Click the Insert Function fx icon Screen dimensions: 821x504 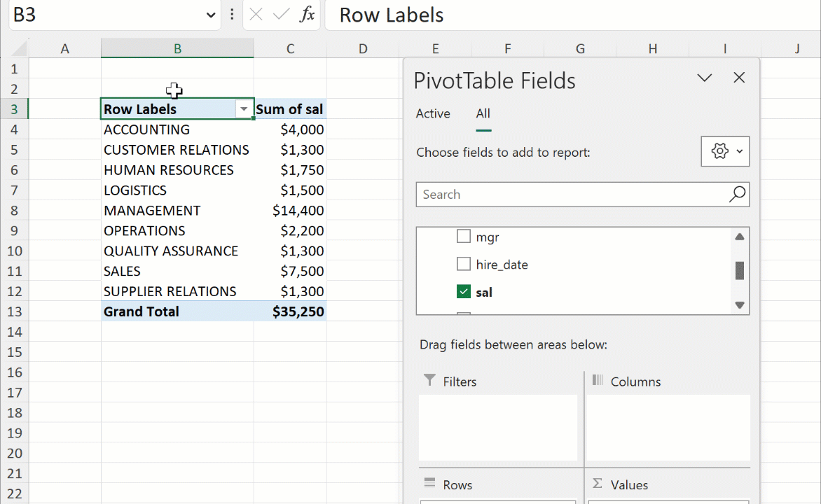point(307,15)
